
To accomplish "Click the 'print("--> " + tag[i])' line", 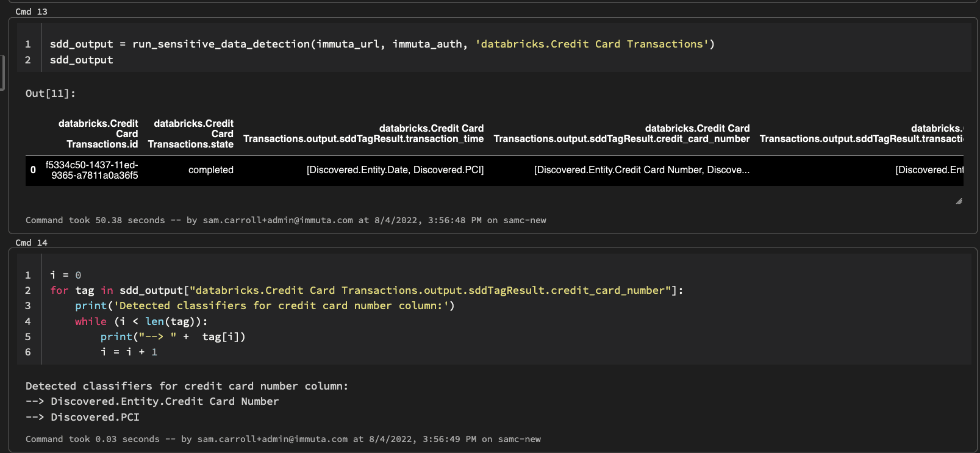I will [x=173, y=337].
